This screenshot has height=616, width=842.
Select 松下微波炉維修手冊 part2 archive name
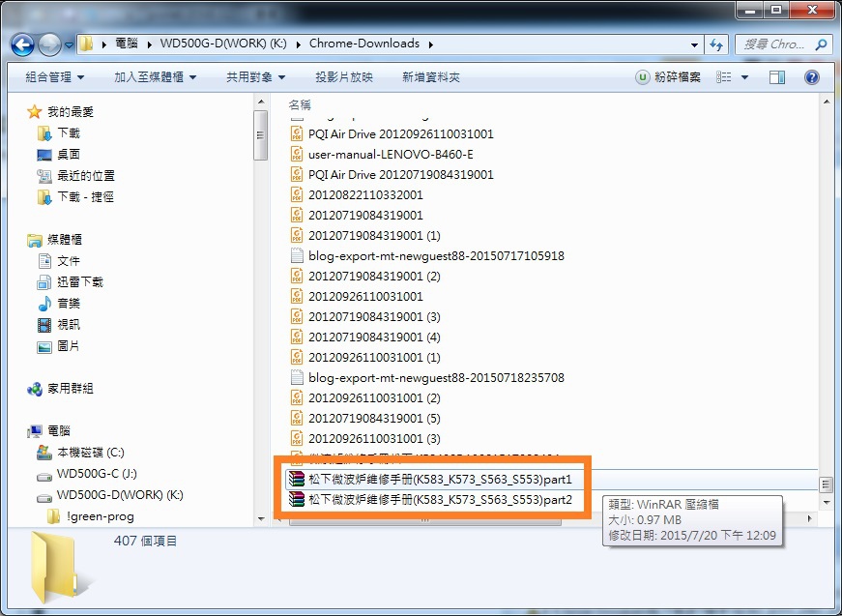click(440, 499)
